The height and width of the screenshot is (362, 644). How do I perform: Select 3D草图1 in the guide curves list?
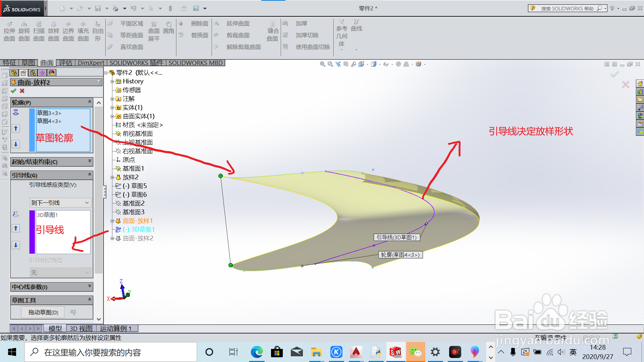coord(47,215)
